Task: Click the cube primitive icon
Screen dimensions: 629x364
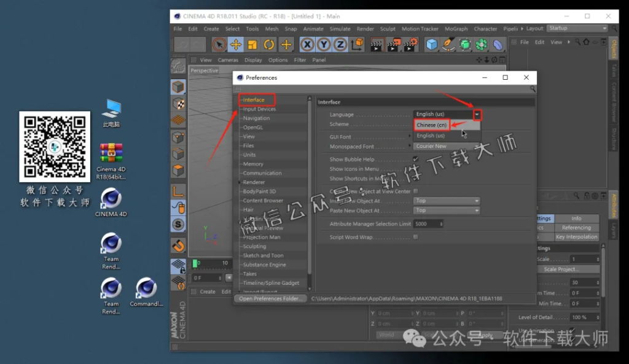Action: (x=432, y=44)
